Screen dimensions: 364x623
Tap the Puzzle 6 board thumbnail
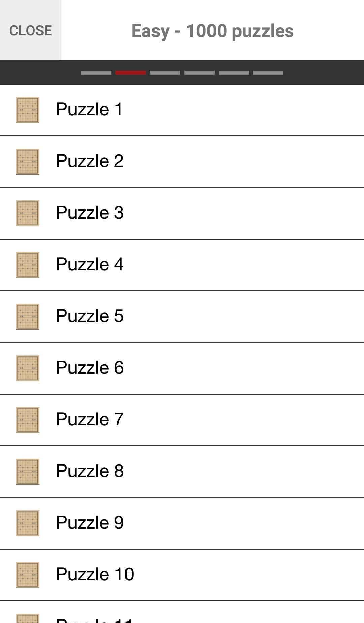pos(28,368)
